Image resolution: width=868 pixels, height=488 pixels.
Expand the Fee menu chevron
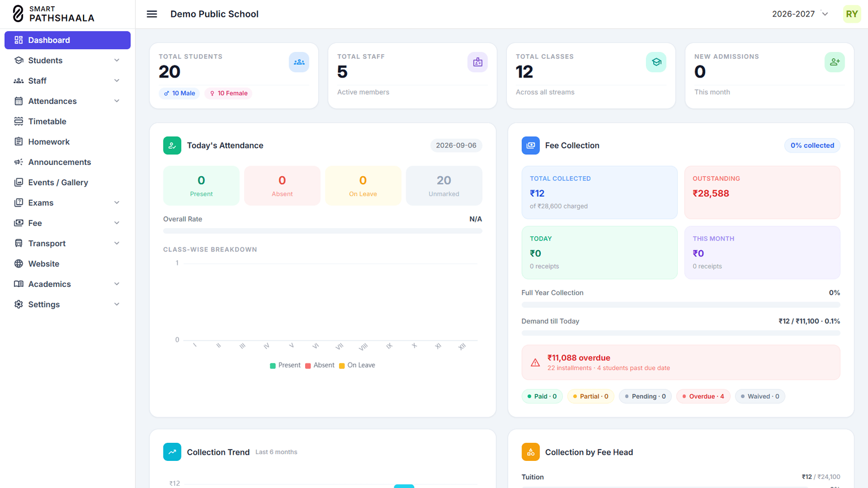117,223
